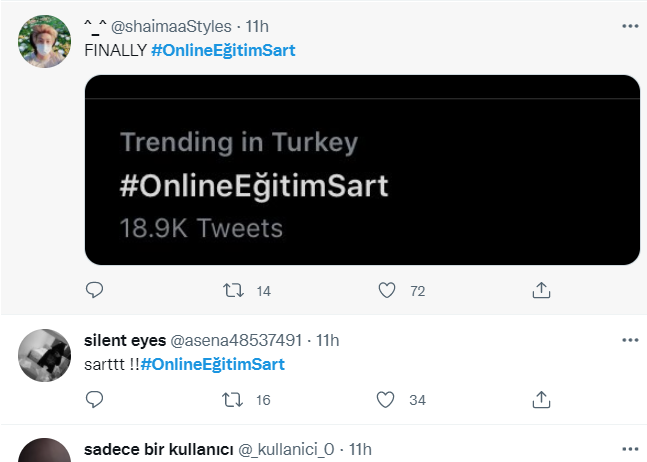The width and height of the screenshot is (647, 462).
Task: Reply to the shaimaaStyles tweet
Action: (94, 290)
